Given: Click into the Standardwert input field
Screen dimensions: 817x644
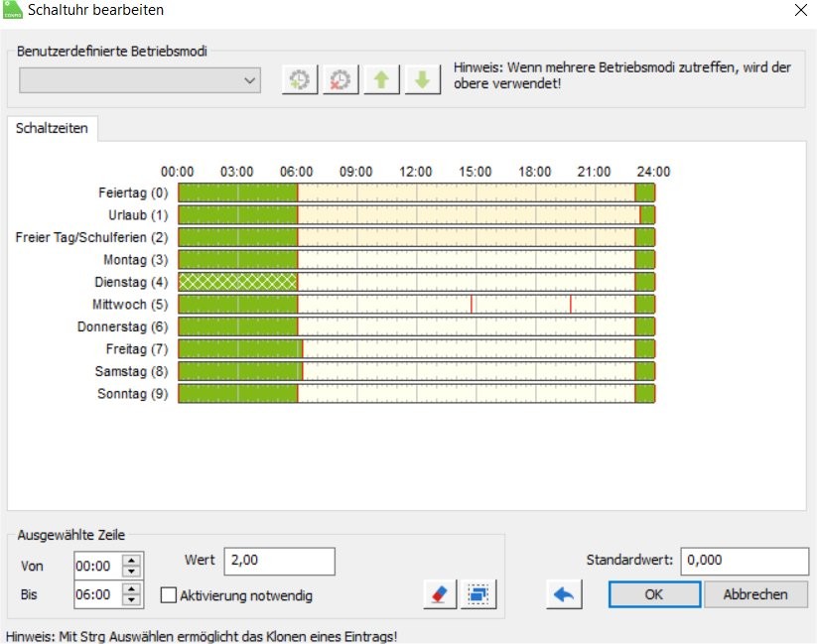Looking at the screenshot, I should (x=745, y=562).
